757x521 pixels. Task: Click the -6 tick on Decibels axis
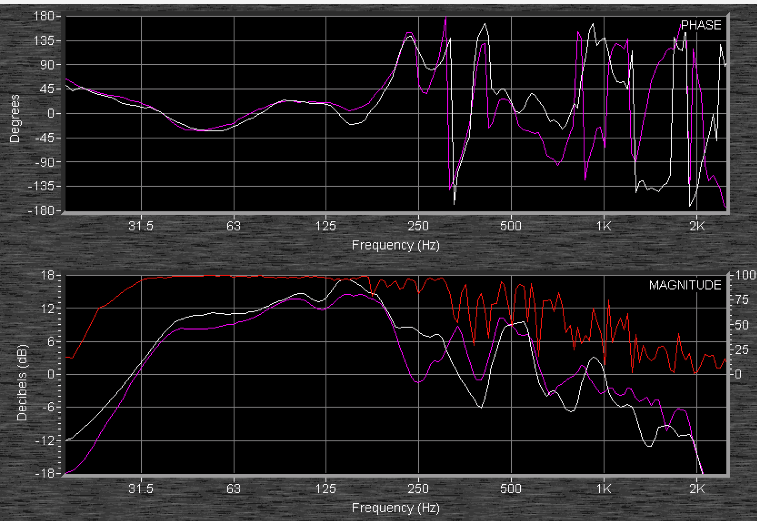[50, 407]
